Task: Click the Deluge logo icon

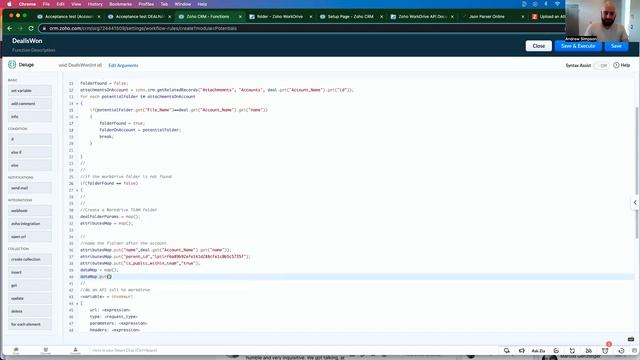Action: (12, 64)
